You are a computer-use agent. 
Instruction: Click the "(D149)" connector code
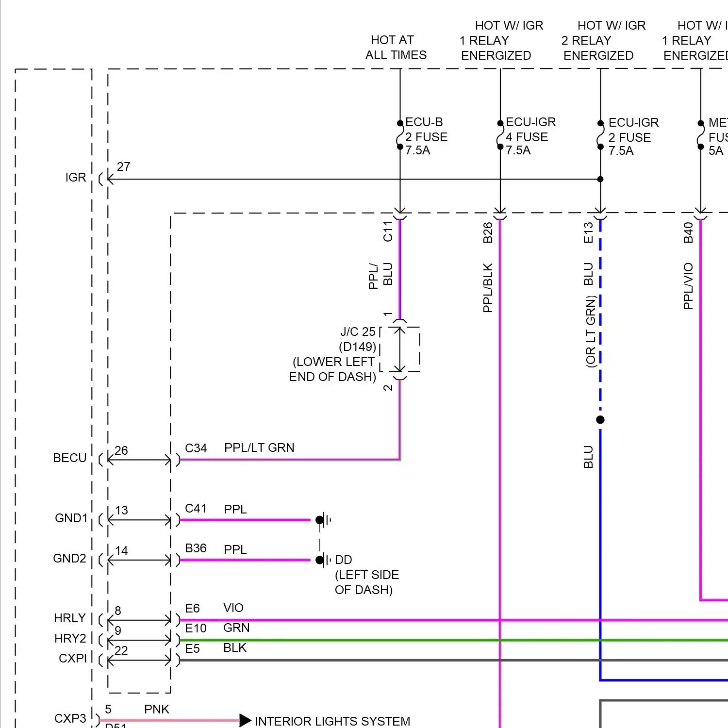[x=357, y=347]
